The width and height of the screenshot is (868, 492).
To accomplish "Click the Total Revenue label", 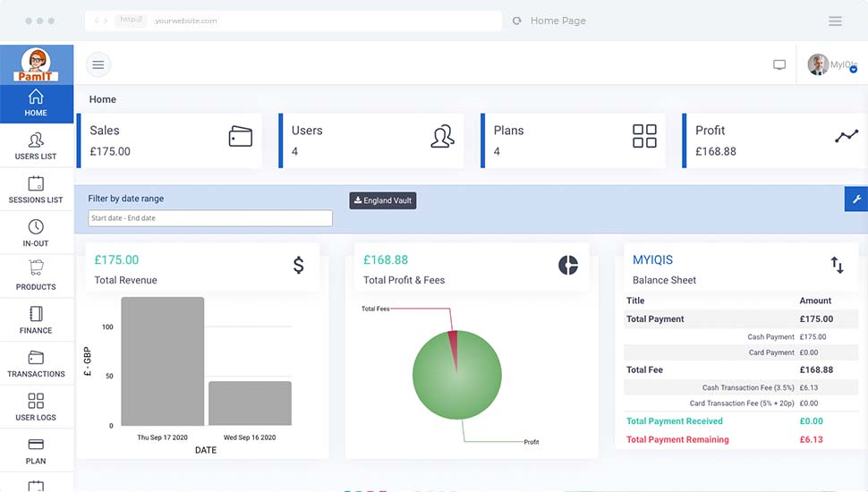I will tap(125, 280).
